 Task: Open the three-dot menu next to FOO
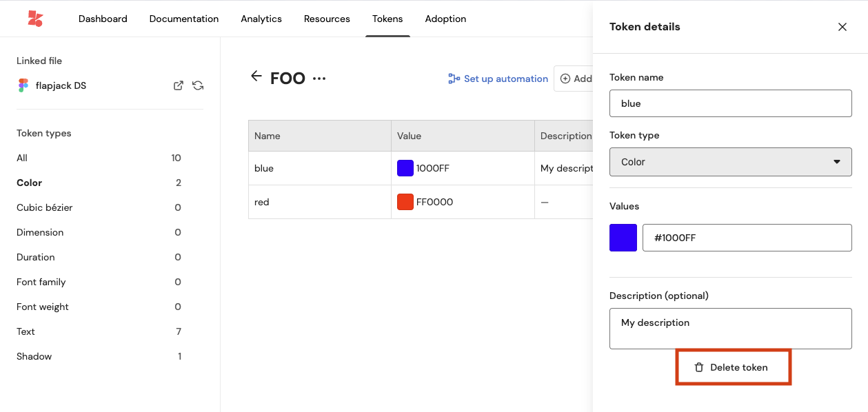(319, 79)
